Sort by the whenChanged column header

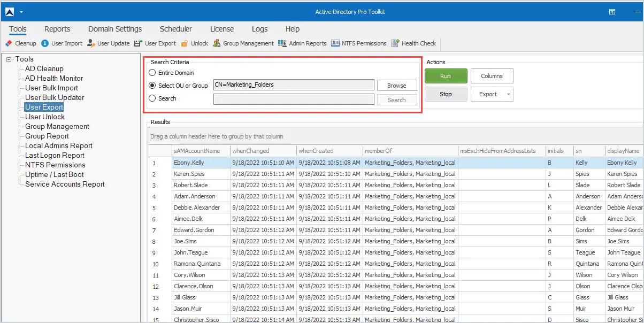[x=264, y=151]
